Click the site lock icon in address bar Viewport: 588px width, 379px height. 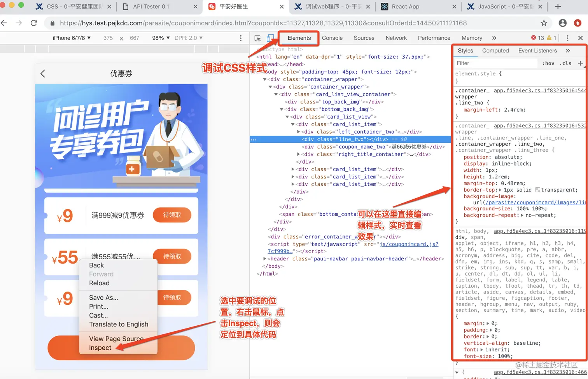coord(52,23)
